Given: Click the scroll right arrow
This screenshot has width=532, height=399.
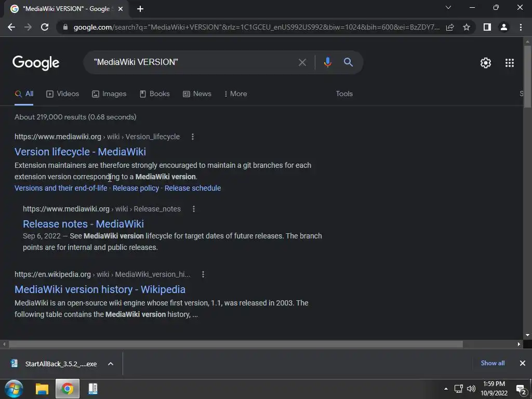Looking at the screenshot, I should point(519,344).
